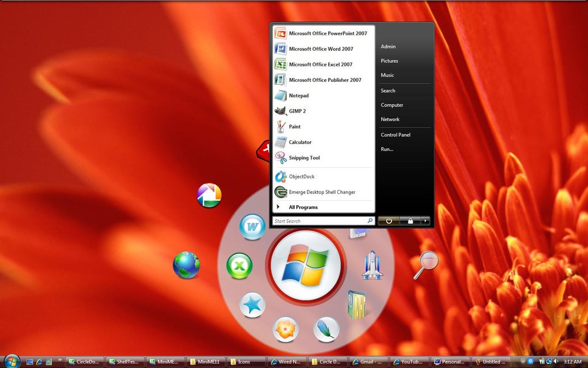The width and height of the screenshot is (588, 368).
Task: Click the Start Search input field
Action: (323, 221)
